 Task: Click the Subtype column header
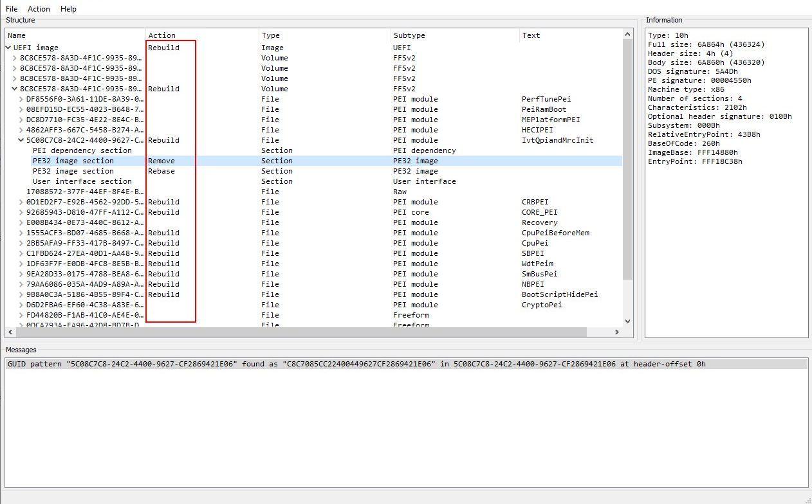pyautogui.click(x=456, y=35)
